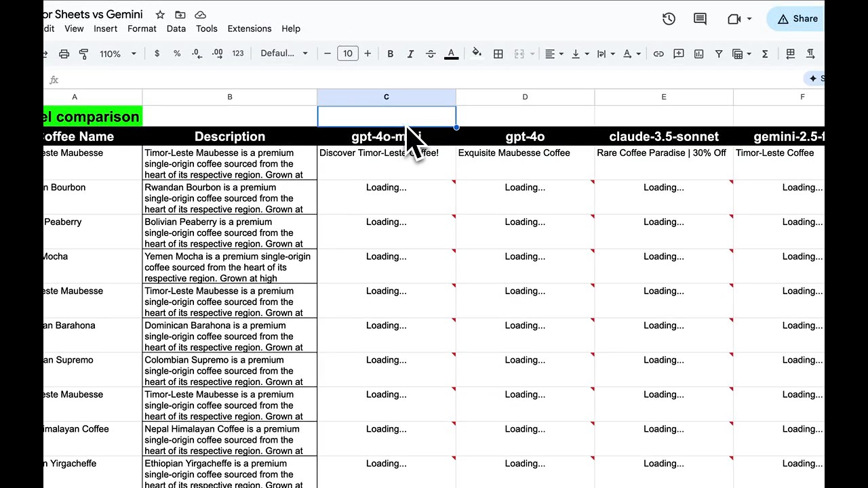Image resolution: width=868 pixels, height=488 pixels.
Task: Click the freeze rows and columns icon
Action: tap(790, 54)
